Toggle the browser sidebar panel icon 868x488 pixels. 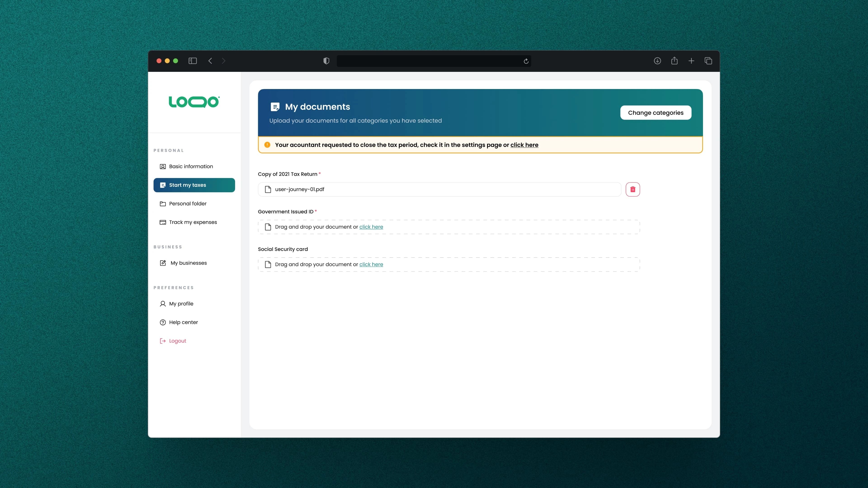[x=192, y=61]
